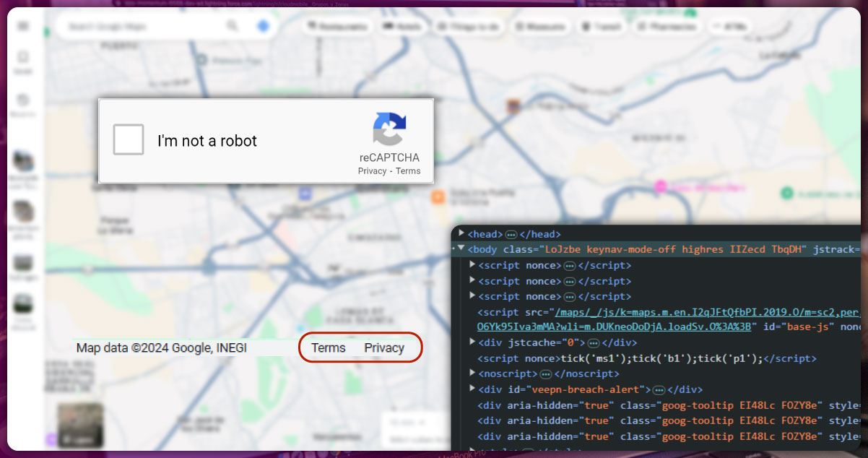Click the orange shopping pin on map
Image resolution: width=868 pixels, height=458 pixels.
[438, 196]
